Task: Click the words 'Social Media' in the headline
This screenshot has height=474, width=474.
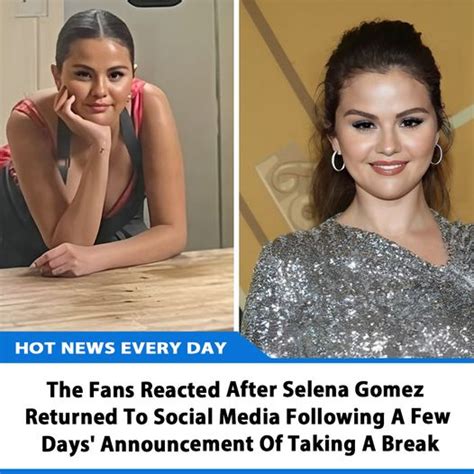Action: 217,417
